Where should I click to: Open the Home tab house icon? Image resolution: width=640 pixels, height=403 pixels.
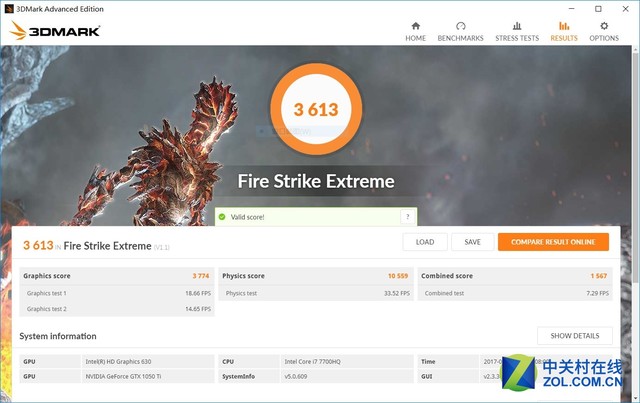416,26
